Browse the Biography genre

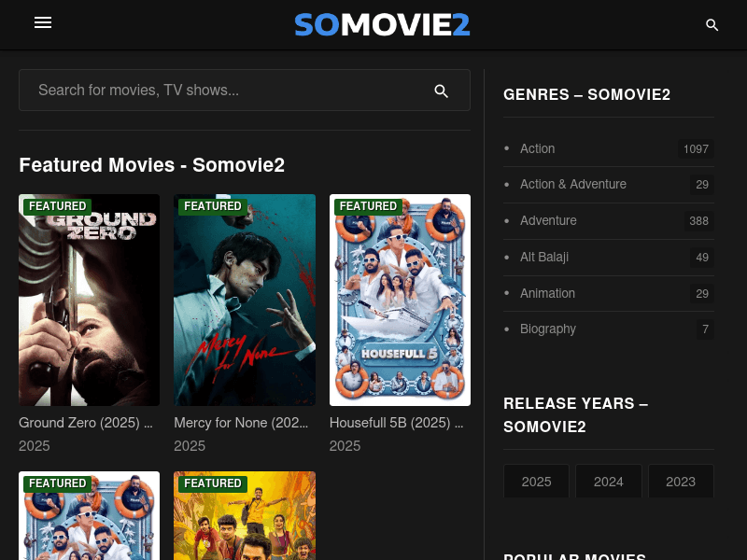[x=548, y=329]
